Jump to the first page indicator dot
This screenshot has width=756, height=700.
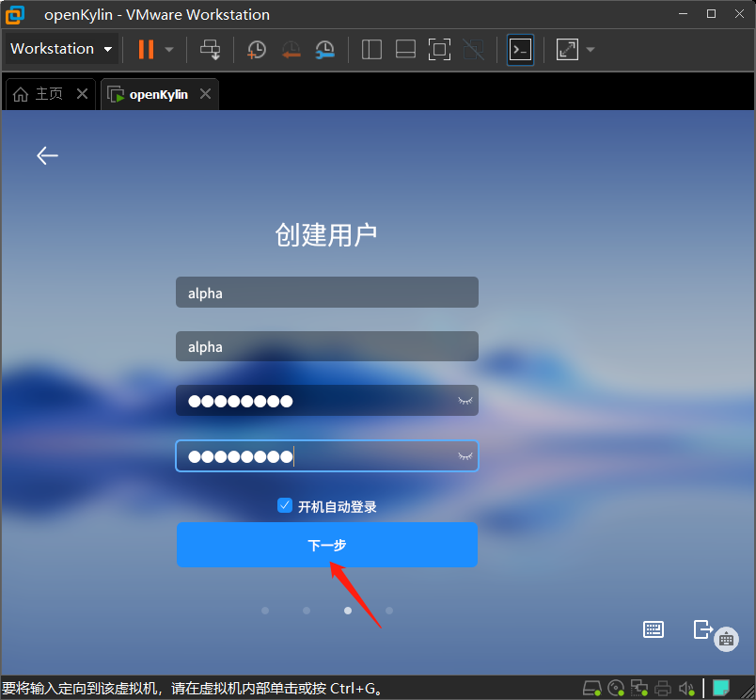click(265, 611)
